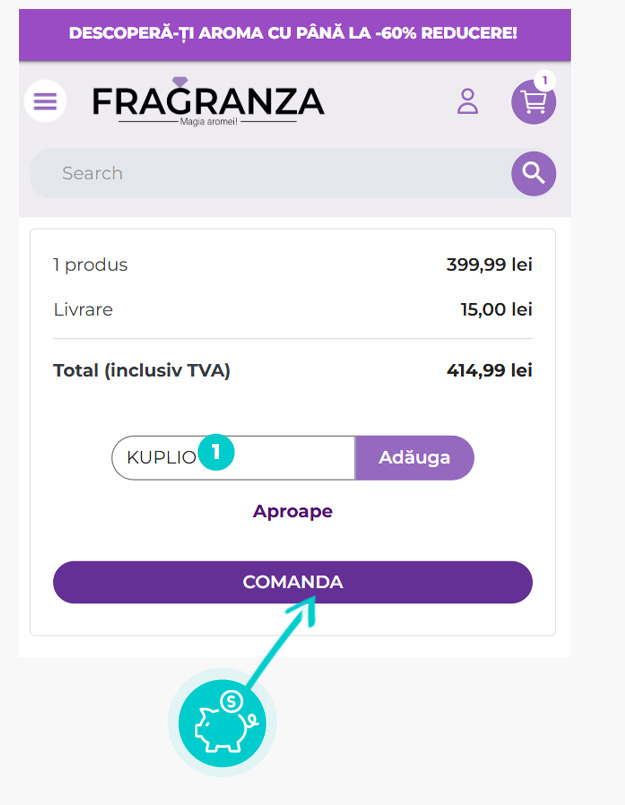Viewport: 625px width, 805px height.
Task: Click the Fragranza logo
Action: (208, 103)
